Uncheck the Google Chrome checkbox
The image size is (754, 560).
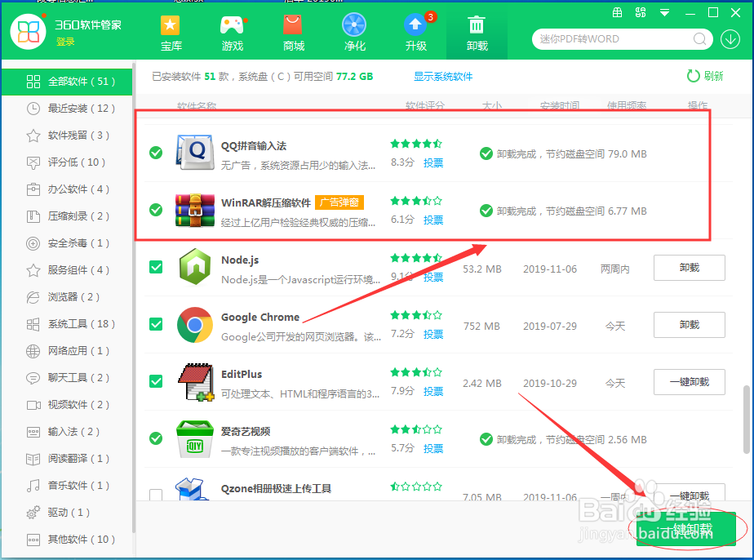(x=156, y=324)
